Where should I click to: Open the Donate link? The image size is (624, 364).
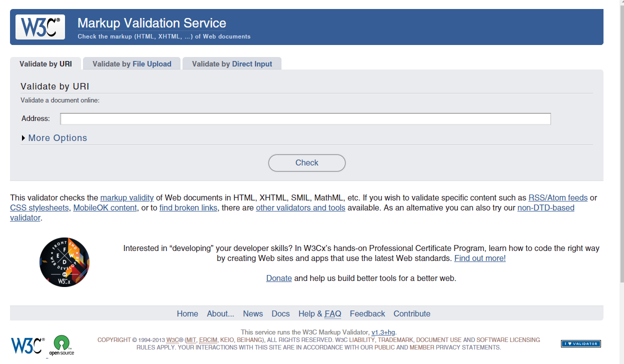pos(279,278)
